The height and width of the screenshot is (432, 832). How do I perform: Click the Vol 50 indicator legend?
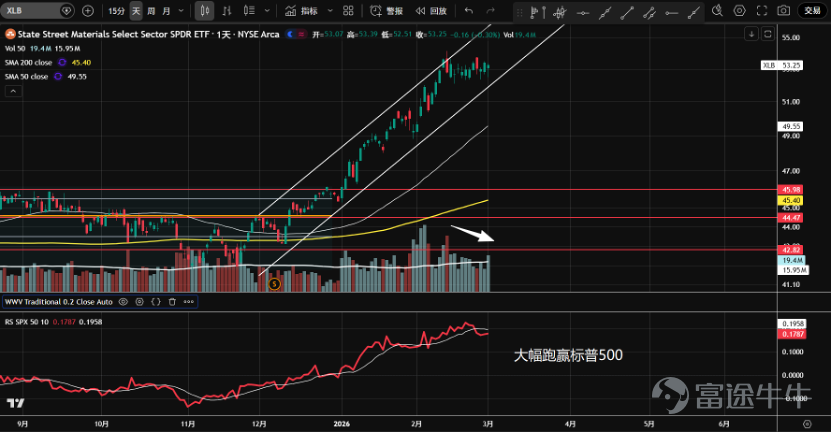[15, 48]
